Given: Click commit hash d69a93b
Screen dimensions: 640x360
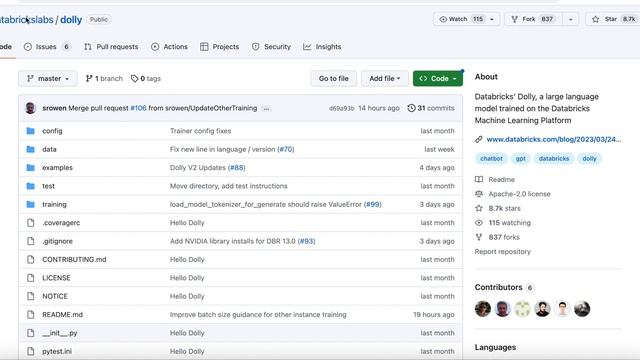Looking at the screenshot, I should [342, 108].
